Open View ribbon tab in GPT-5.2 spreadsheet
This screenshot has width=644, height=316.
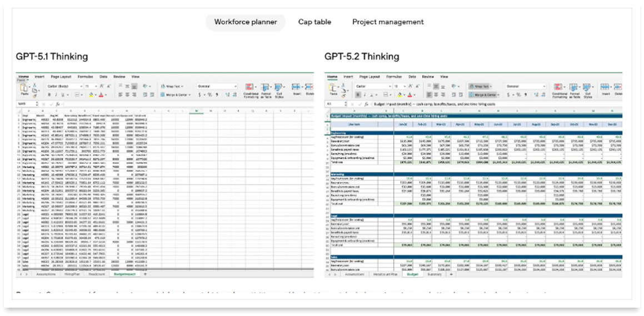click(444, 77)
